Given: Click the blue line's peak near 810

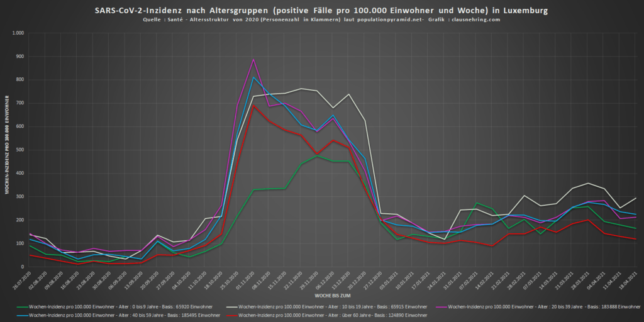Looking at the screenshot, I should (253, 77).
